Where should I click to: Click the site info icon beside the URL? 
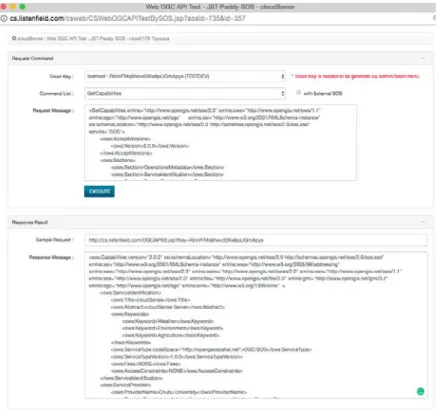point(4,19)
